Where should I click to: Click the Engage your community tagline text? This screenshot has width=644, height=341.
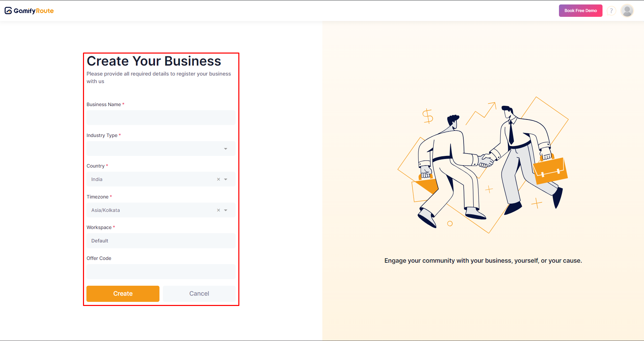[x=483, y=261]
